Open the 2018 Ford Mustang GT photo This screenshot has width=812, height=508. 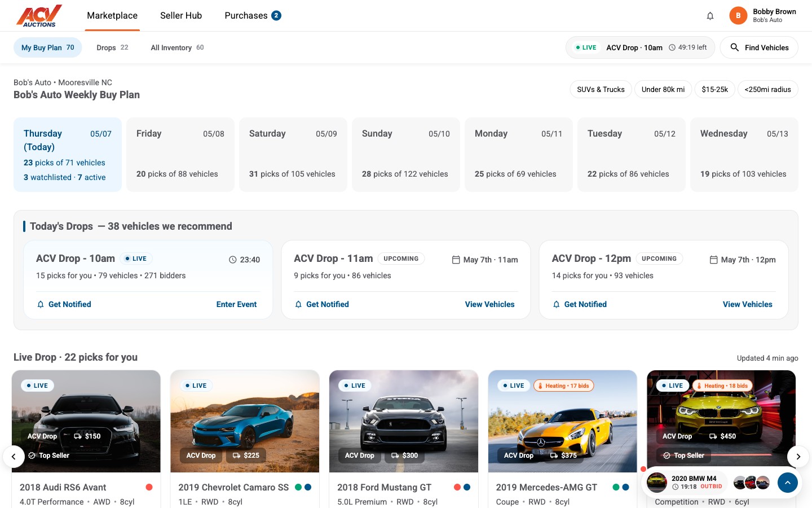click(404, 421)
